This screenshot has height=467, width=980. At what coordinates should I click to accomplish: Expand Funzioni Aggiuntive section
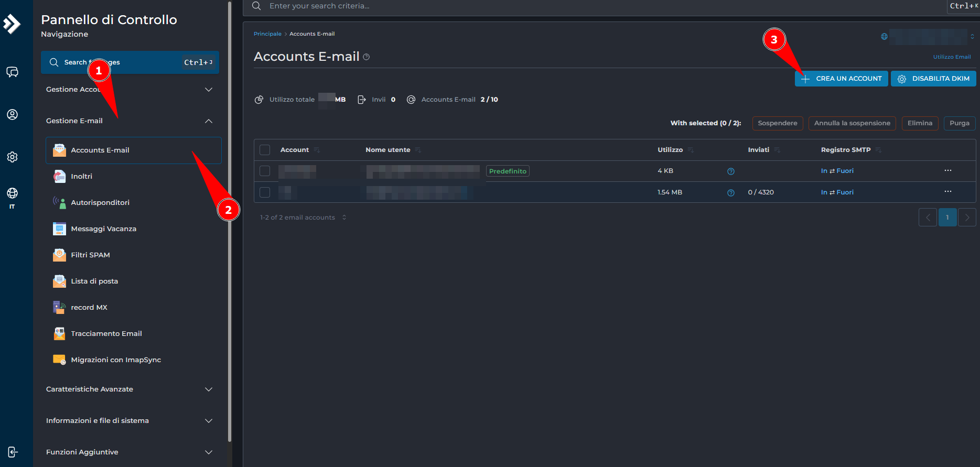[x=130, y=452]
